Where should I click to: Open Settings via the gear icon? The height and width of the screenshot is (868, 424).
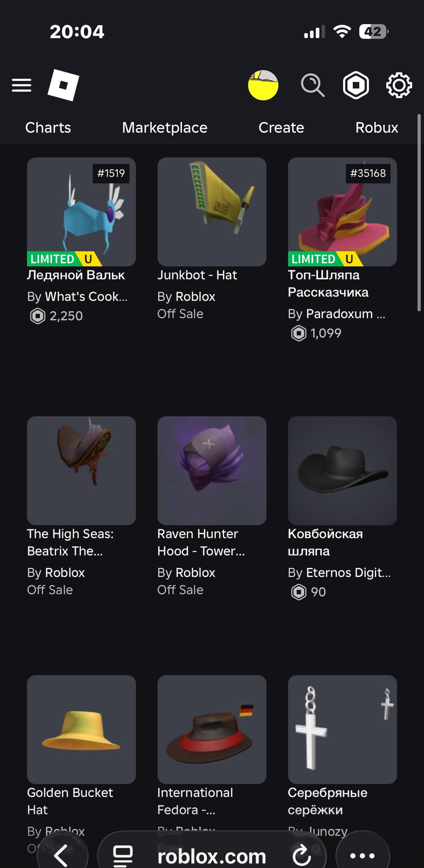coord(399,85)
